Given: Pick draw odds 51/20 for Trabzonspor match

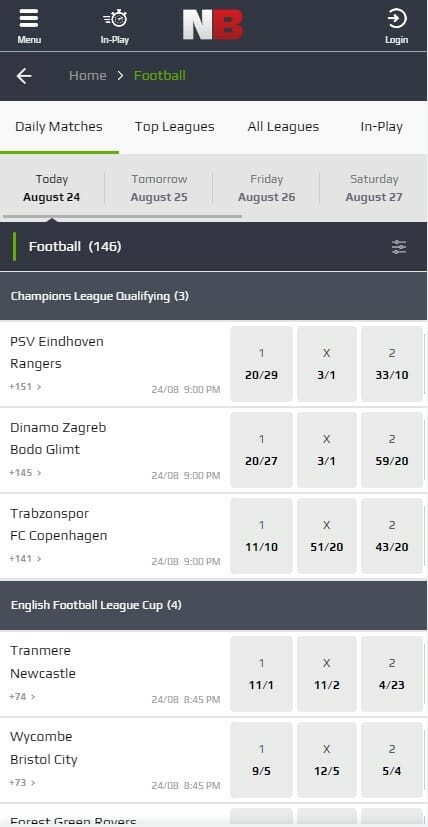Looking at the screenshot, I should (327, 535).
